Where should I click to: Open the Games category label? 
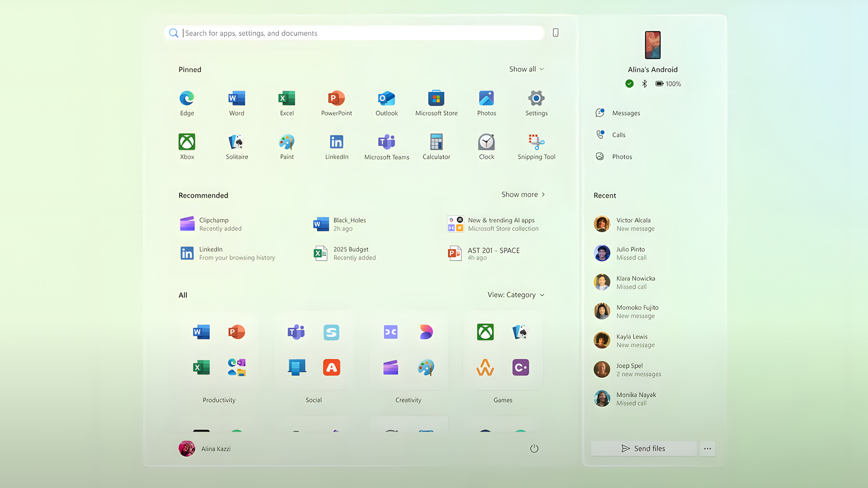tap(503, 400)
